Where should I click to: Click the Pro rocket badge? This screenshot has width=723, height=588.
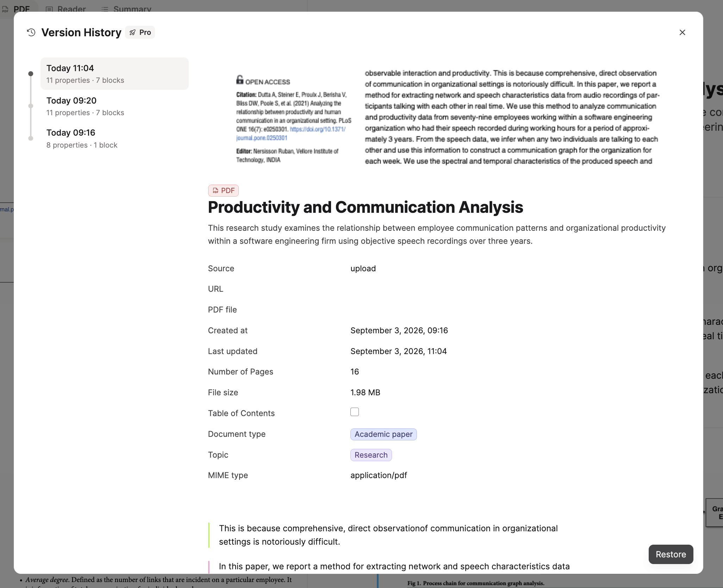pyautogui.click(x=140, y=32)
